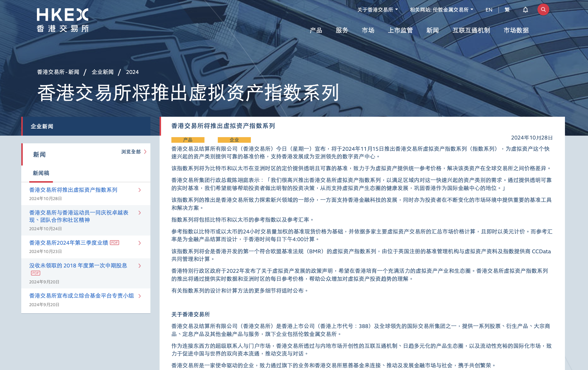Click the chevron beside the 香港运动员 news item
Image resolution: width=588 pixels, height=370 pixels.
[140, 213]
